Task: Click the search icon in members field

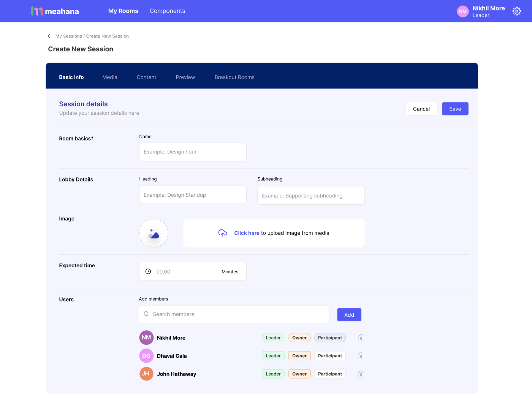Action: click(146, 314)
